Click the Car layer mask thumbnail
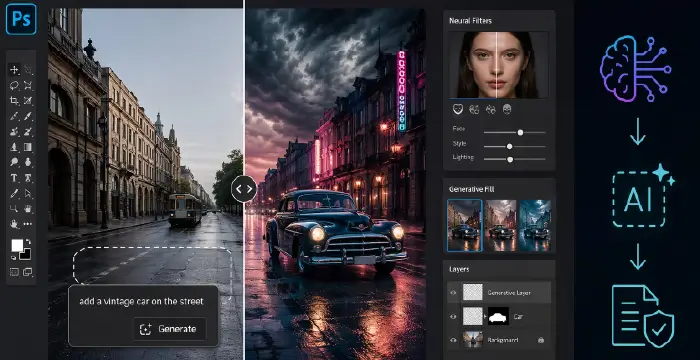 click(498, 316)
